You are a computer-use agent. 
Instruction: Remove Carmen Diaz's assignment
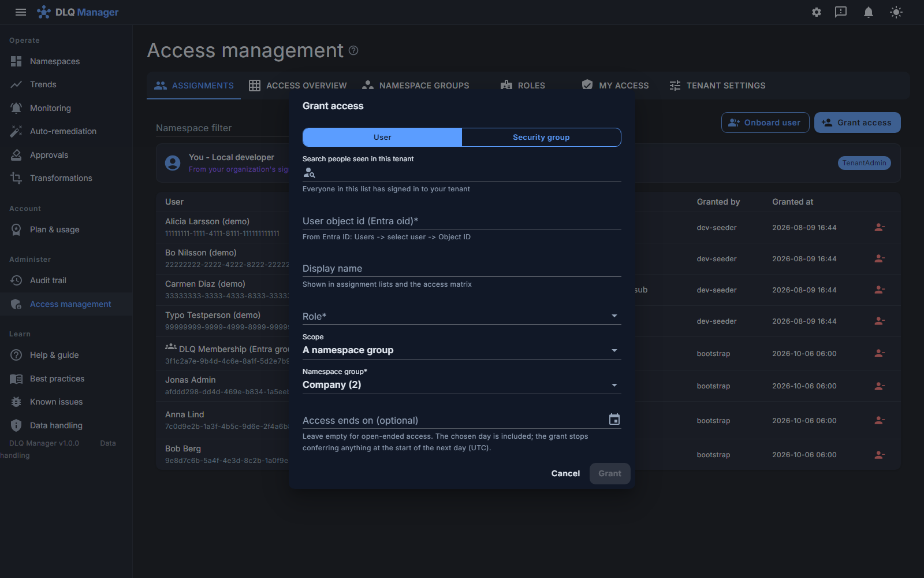[880, 290]
